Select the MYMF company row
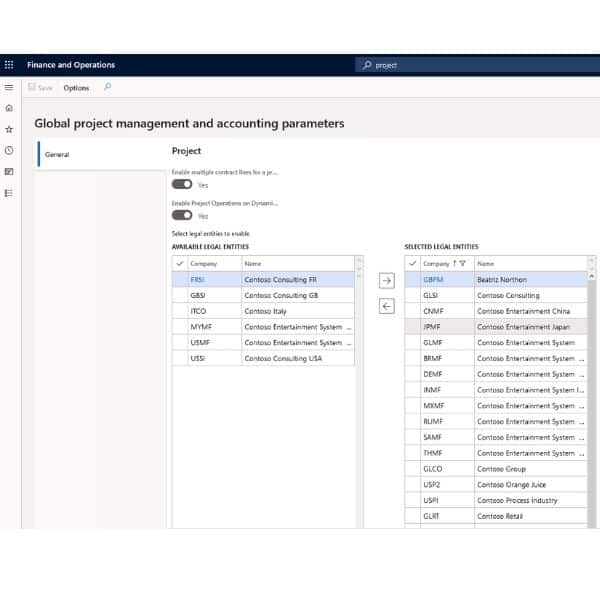 pos(263,327)
